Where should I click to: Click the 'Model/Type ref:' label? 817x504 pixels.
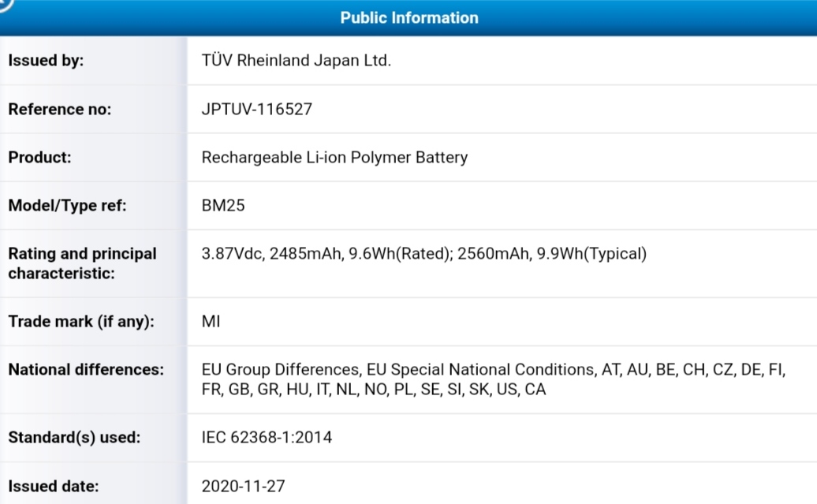click(67, 206)
